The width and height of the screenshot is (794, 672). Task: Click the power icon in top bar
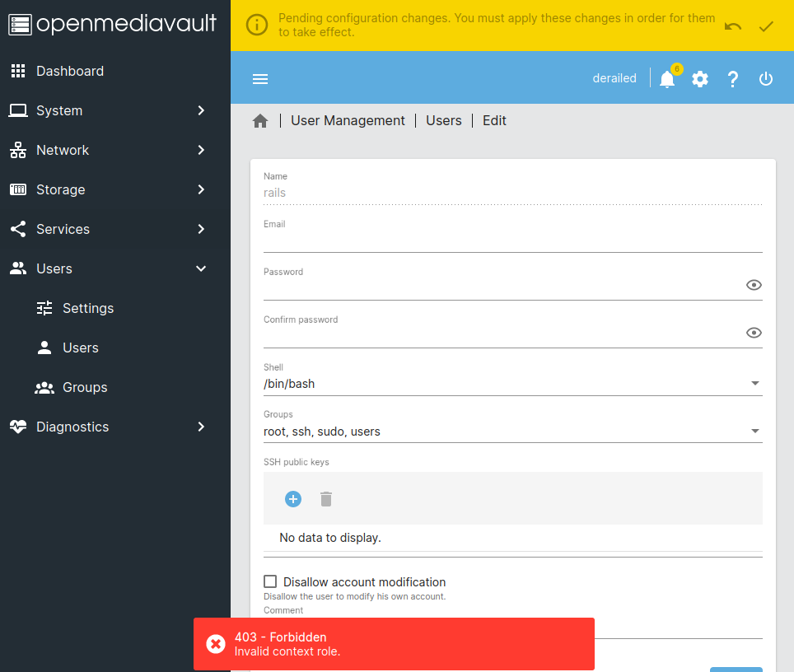[x=766, y=79]
